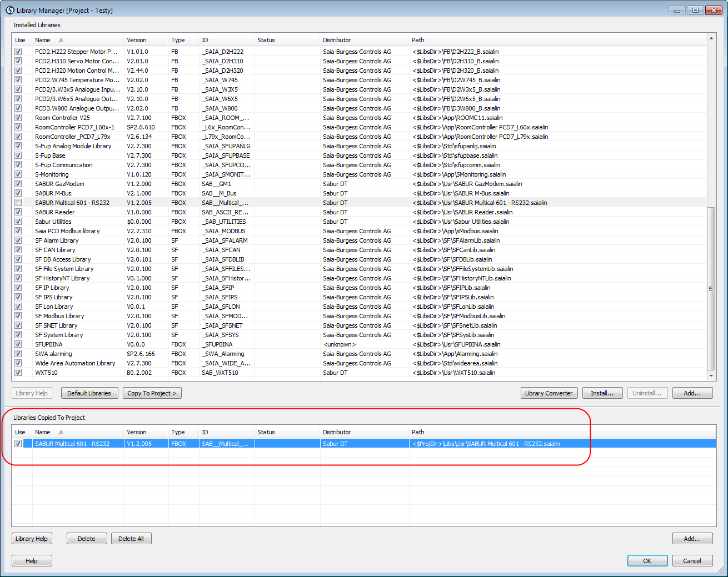Open the Help button at the bottom
The width and height of the screenshot is (728, 577).
point(32,561)
